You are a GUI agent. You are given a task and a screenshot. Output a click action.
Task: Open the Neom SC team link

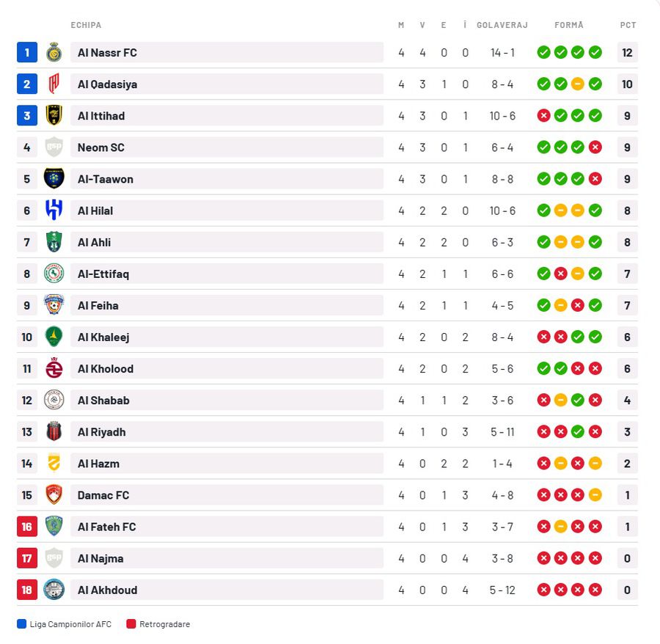[101, 147]
